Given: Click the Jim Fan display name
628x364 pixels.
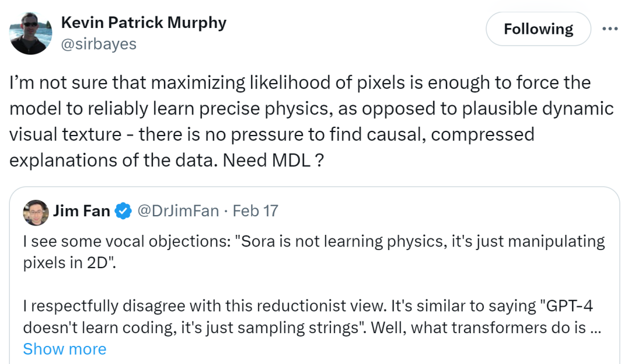Looking at the screenshot, I should coord(82,211).
